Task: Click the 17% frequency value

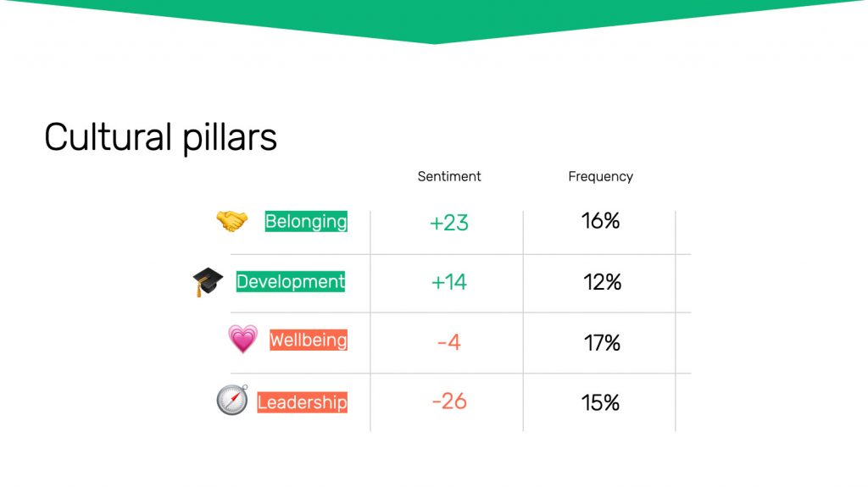Action: coord(603,343)
